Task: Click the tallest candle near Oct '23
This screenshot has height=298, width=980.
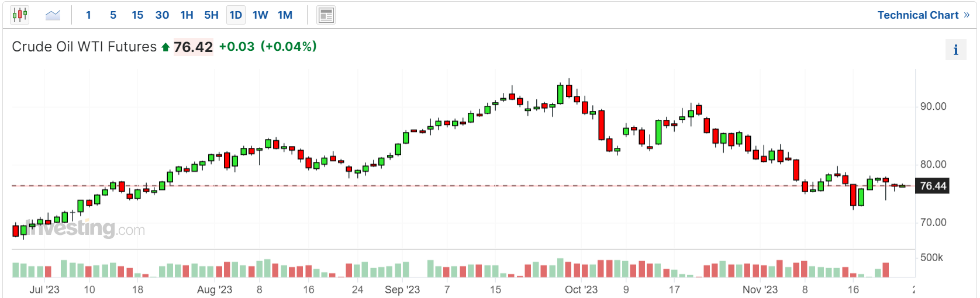Action: [601, 124]
